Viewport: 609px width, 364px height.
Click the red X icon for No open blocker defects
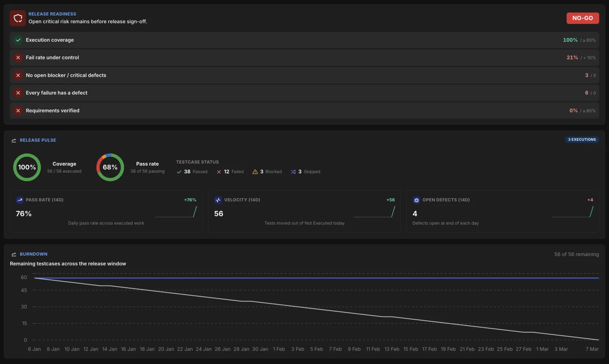18,75
